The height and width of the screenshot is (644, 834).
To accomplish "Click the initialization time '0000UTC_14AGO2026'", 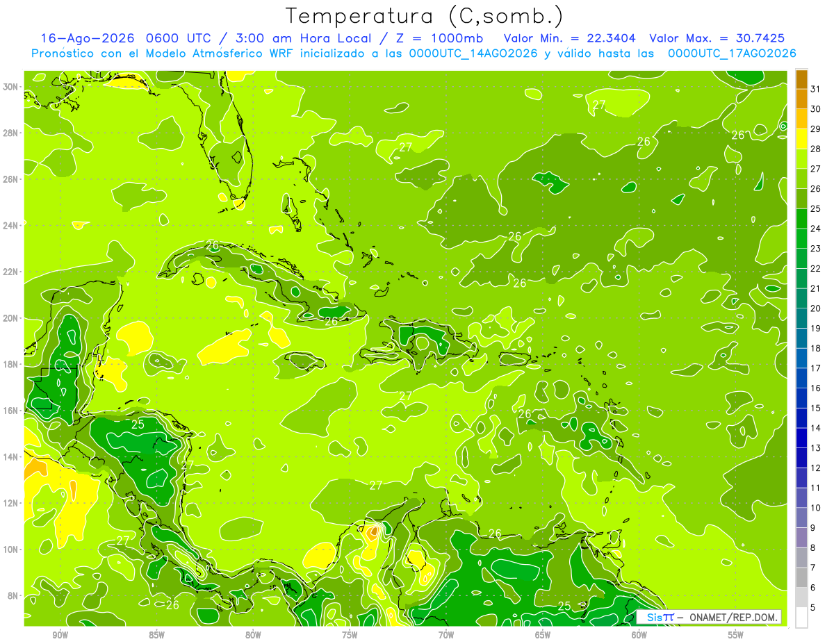I will [473, 53].
